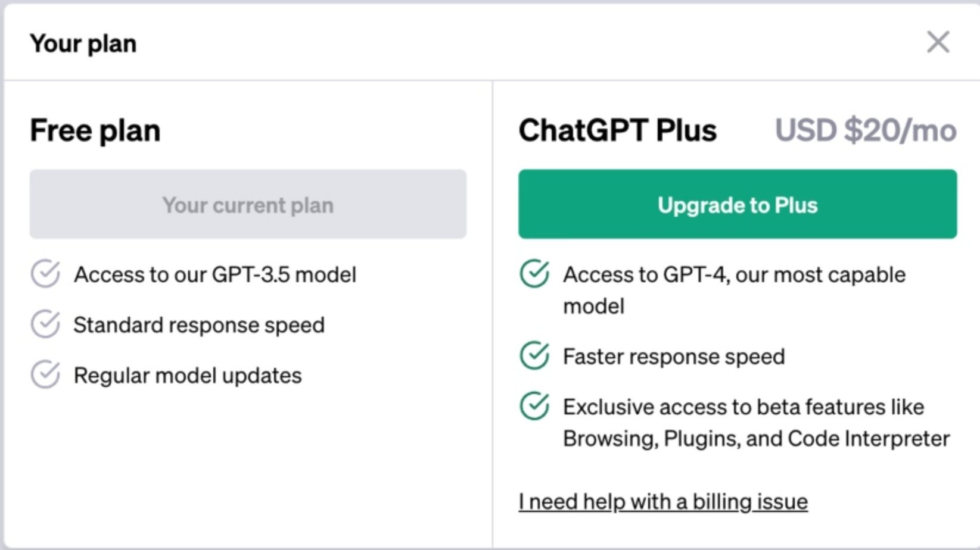This screenshot has width=980, height=550.
Task: Click the Standard response speed text
Action: tap(199, 325)
